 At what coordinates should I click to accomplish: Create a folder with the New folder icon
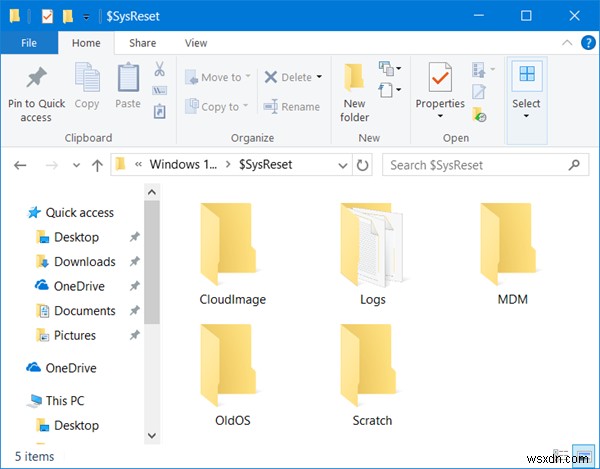354,78
